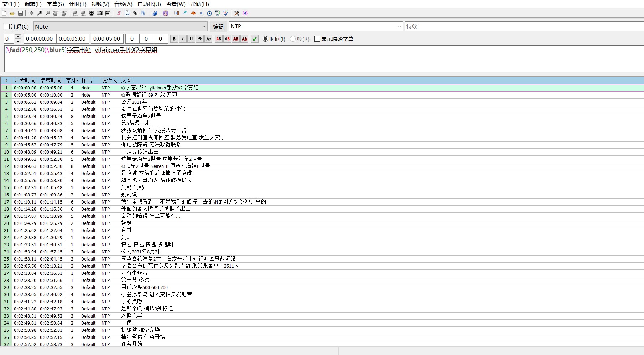Open the Automation scripts manager
Viewport: 644px width, 355px height.
tap(155, 13)
